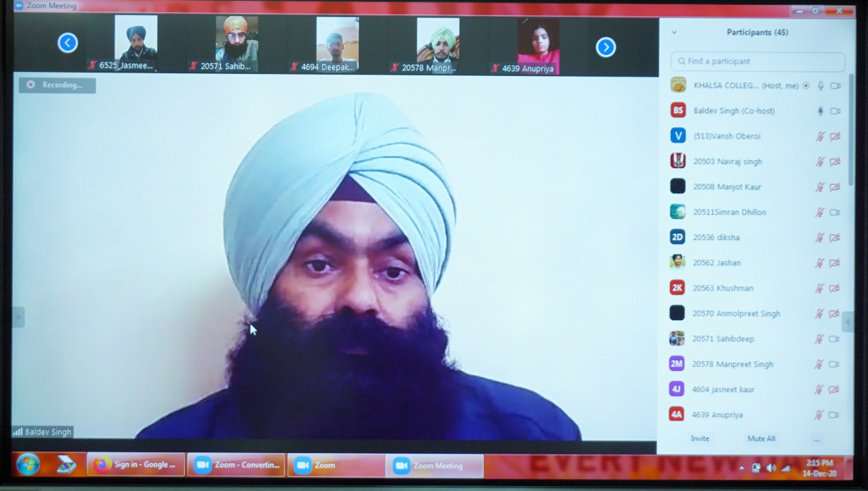Select participant 20563 Khushman name

pos(723,288)
